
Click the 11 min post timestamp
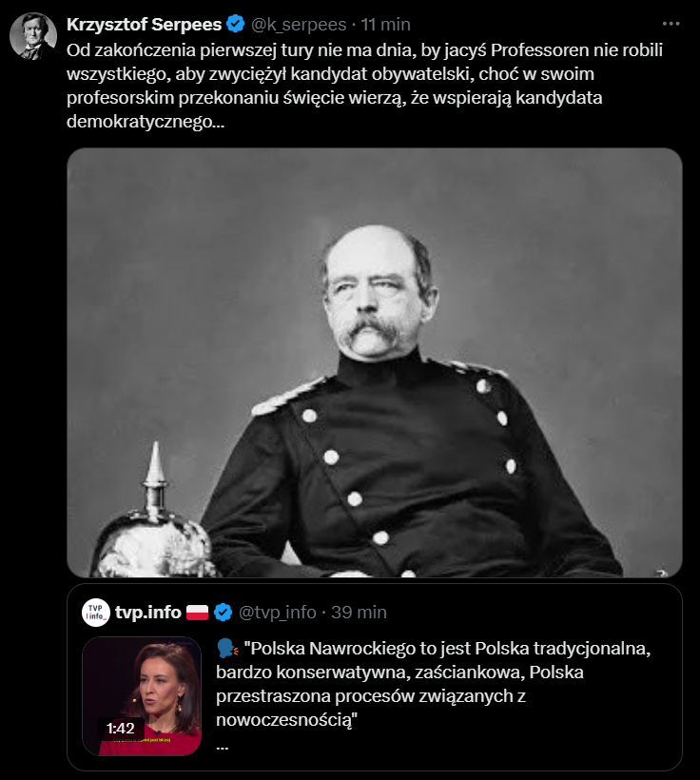(385, 25)
